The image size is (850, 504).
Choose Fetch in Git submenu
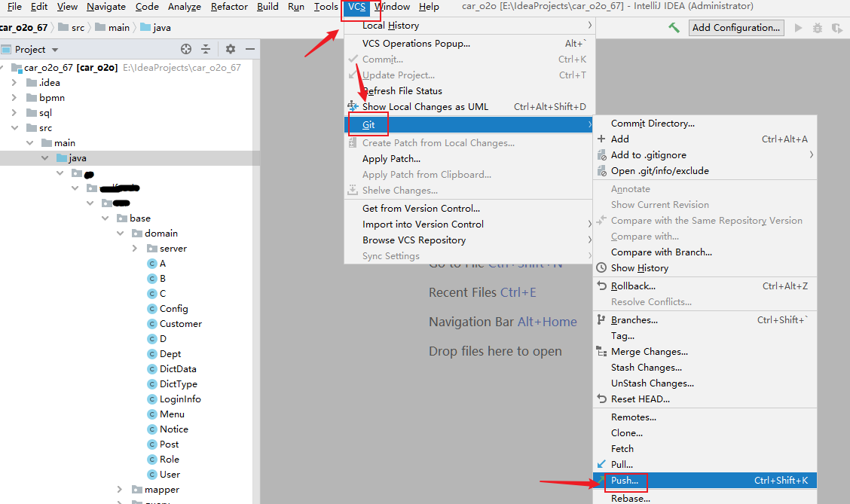coord(705,449)
